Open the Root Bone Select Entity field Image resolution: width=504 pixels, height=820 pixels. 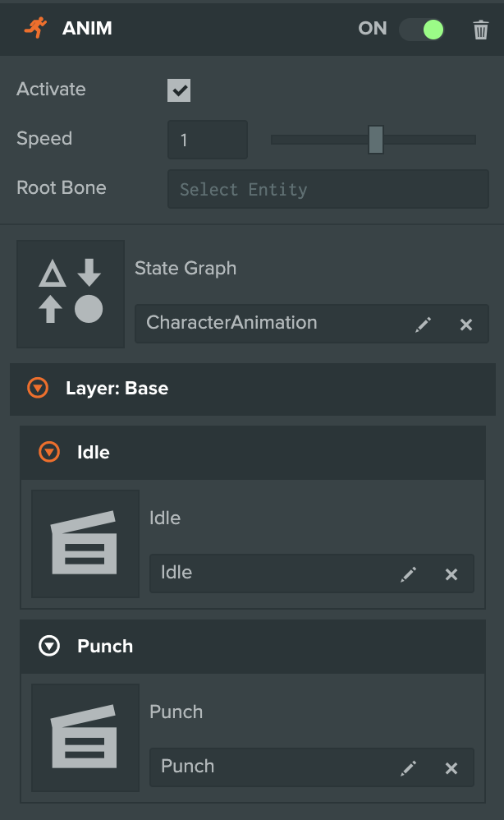328,189
